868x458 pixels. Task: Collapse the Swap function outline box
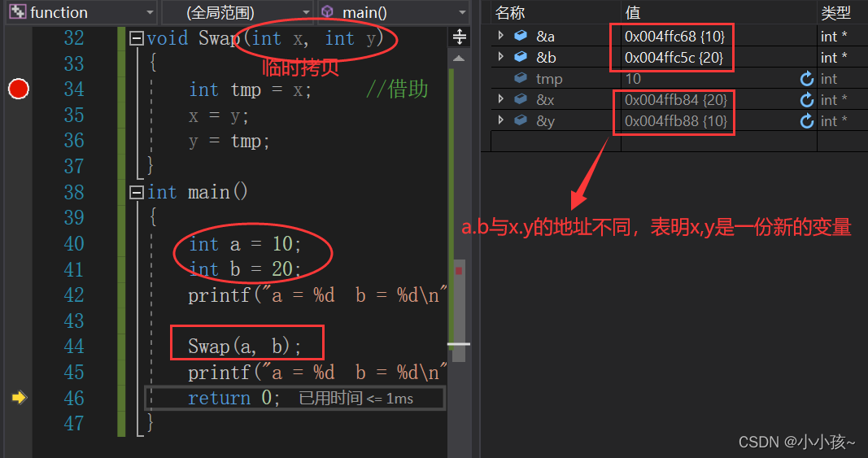[x=136, y=38]
